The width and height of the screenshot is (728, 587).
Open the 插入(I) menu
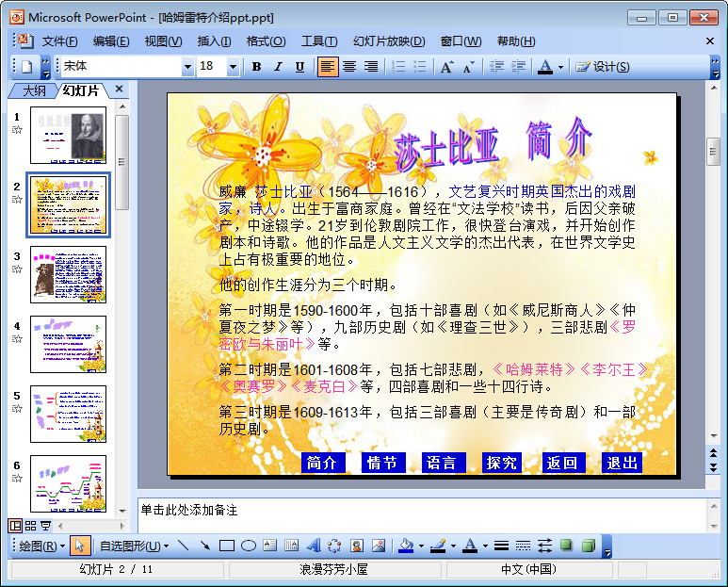[214, 41]
